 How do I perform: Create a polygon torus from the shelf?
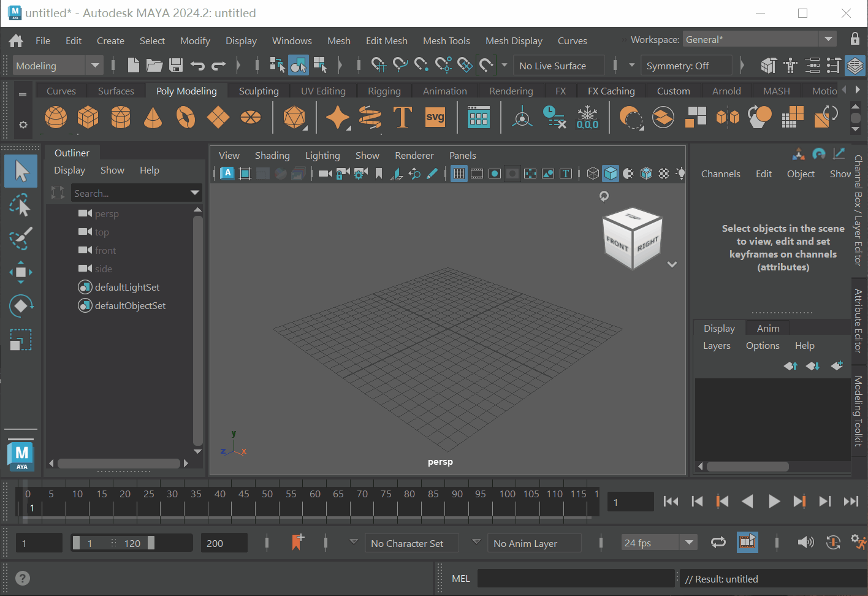point(185,117)
